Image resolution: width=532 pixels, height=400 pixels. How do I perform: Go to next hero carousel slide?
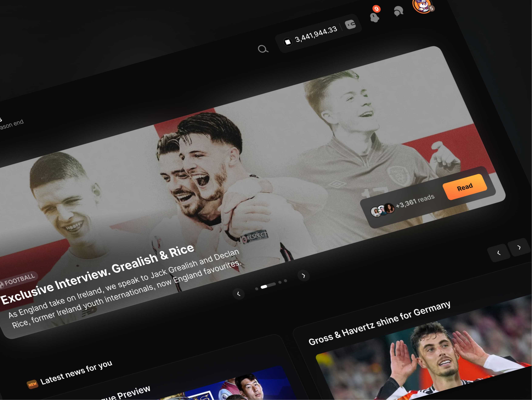[304, 275]
